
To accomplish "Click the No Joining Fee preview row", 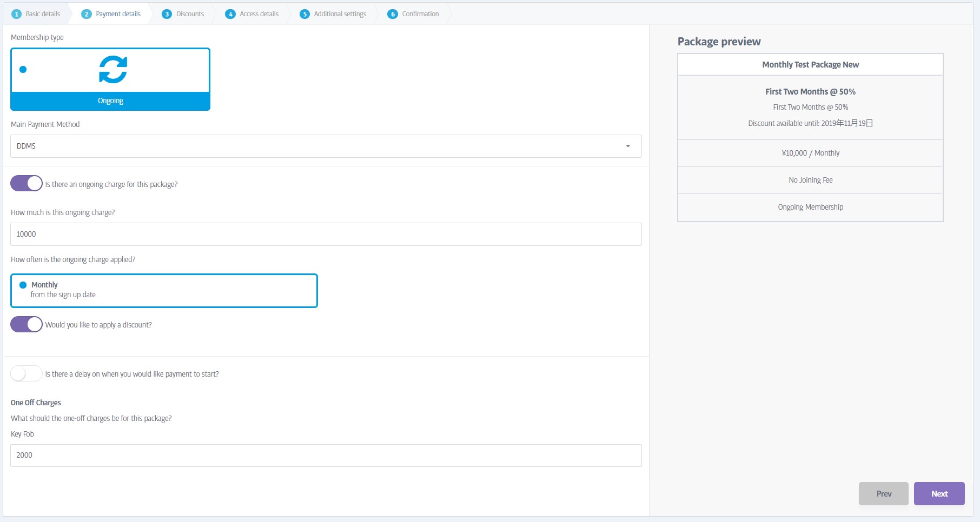I will (810, 180).
